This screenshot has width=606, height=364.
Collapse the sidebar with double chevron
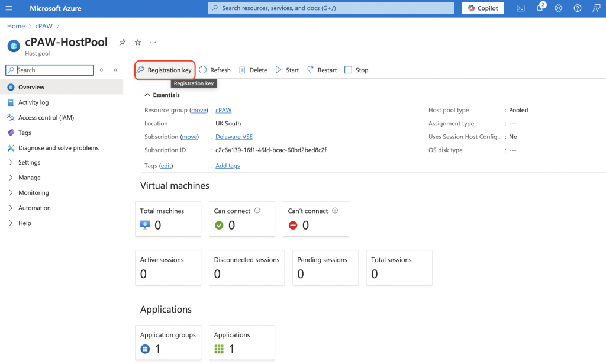115,70
